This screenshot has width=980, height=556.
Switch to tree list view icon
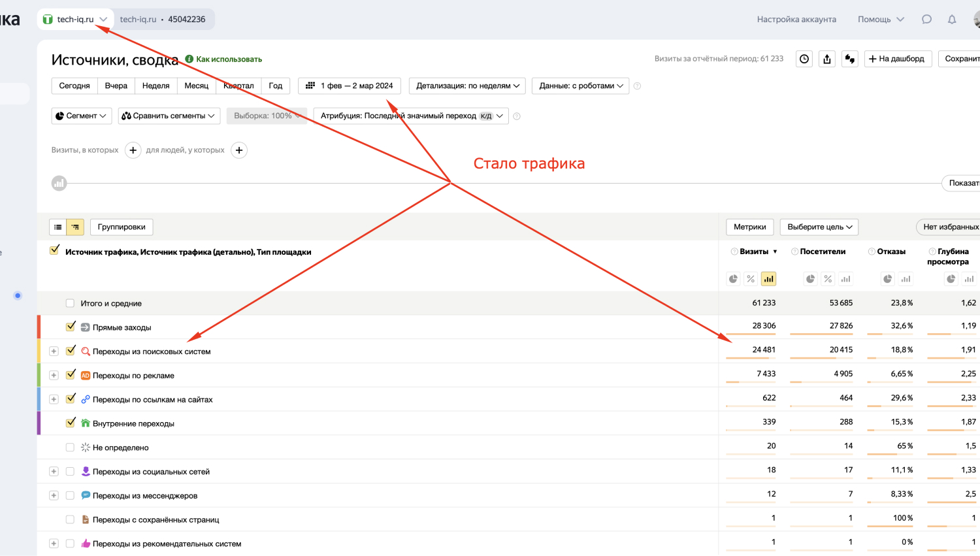(x=75, y=227)
